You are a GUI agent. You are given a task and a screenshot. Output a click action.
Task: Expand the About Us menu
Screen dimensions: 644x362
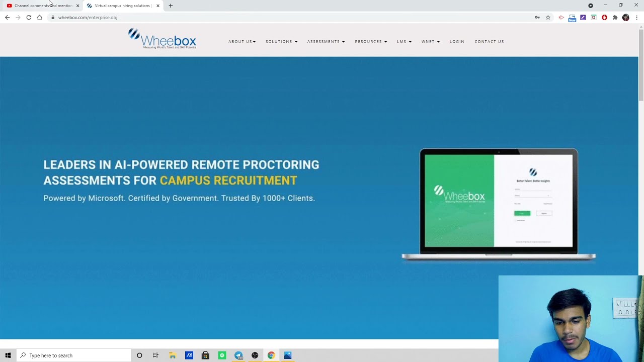click(x=242, y=42)
